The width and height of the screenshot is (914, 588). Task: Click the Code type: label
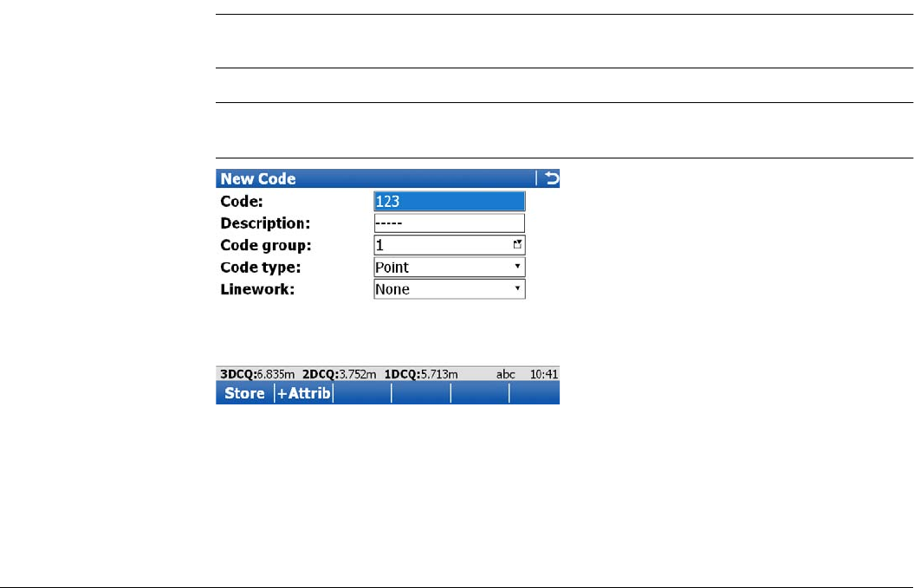pyautogui.click(x=261, y=268)
